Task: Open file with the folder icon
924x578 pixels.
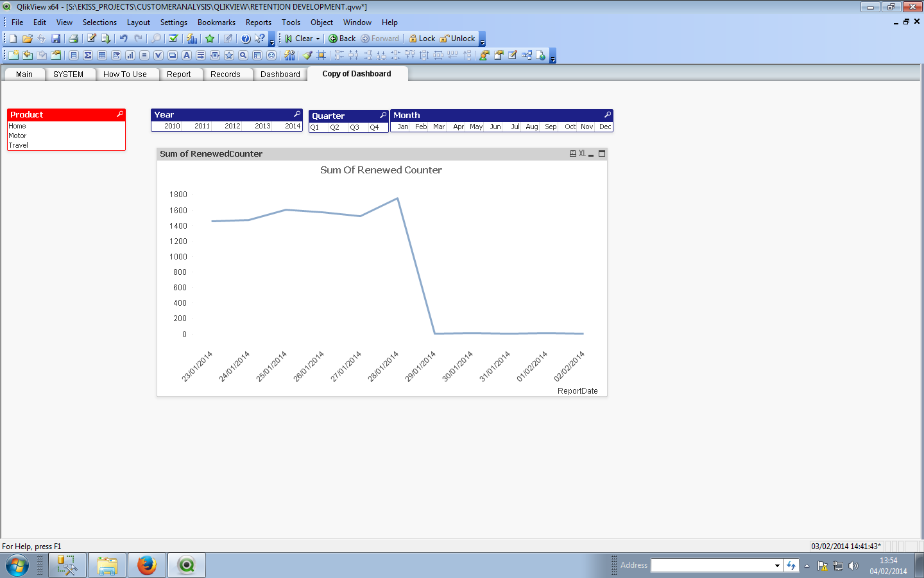Action: tap(27, 39)
